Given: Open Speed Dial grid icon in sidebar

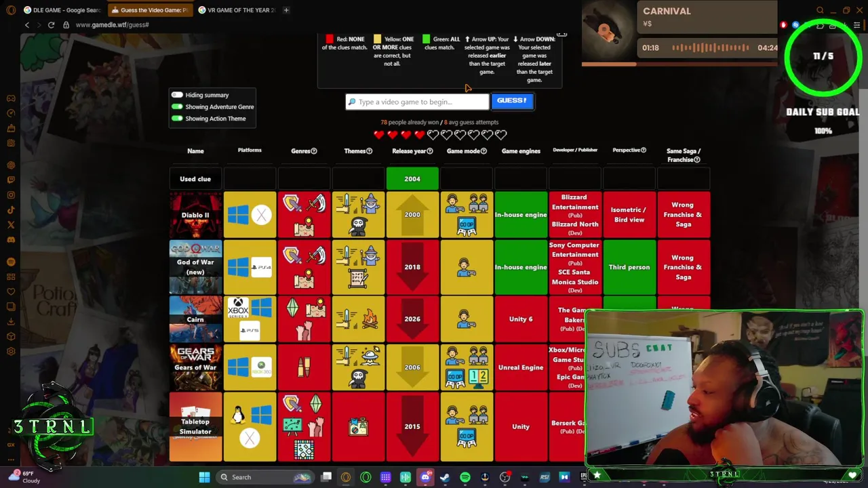Looking at the screenshot, I should click(11, 277).
